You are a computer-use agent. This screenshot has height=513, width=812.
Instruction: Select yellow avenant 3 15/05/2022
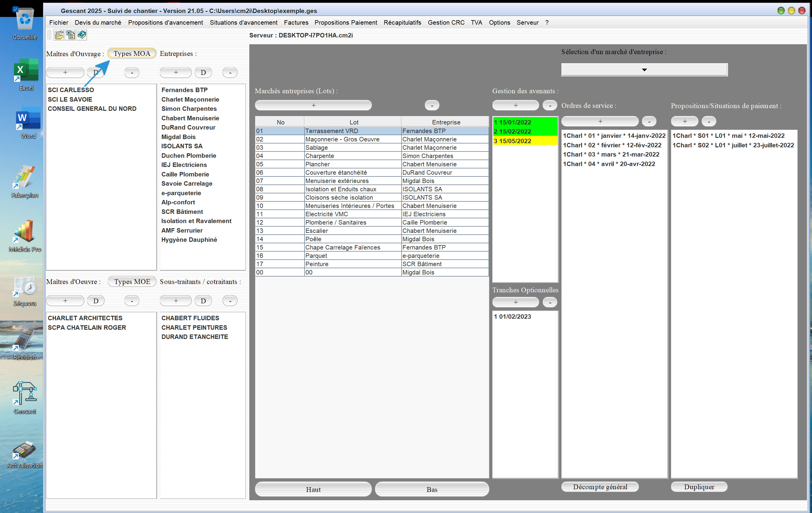click(525, 141)
